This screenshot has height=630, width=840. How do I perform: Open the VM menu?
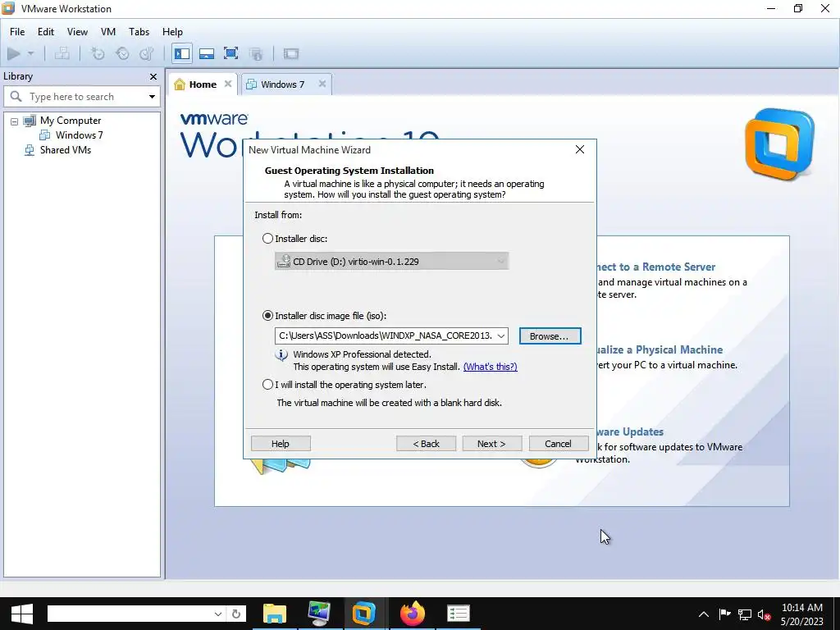(108, 32)
